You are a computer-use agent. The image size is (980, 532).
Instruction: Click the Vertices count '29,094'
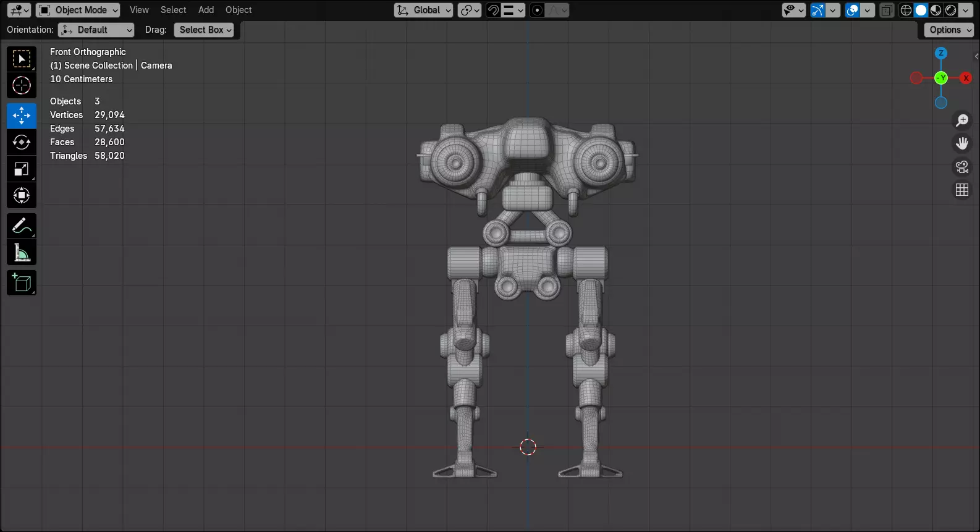coord(109,115)
